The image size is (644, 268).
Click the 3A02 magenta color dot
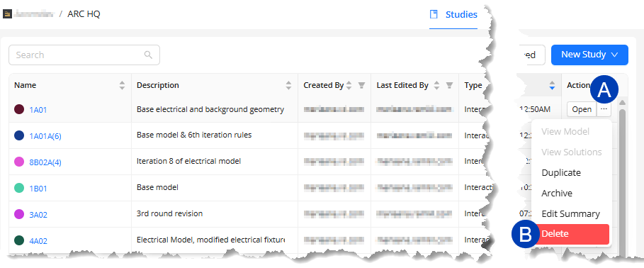(19, 214)
